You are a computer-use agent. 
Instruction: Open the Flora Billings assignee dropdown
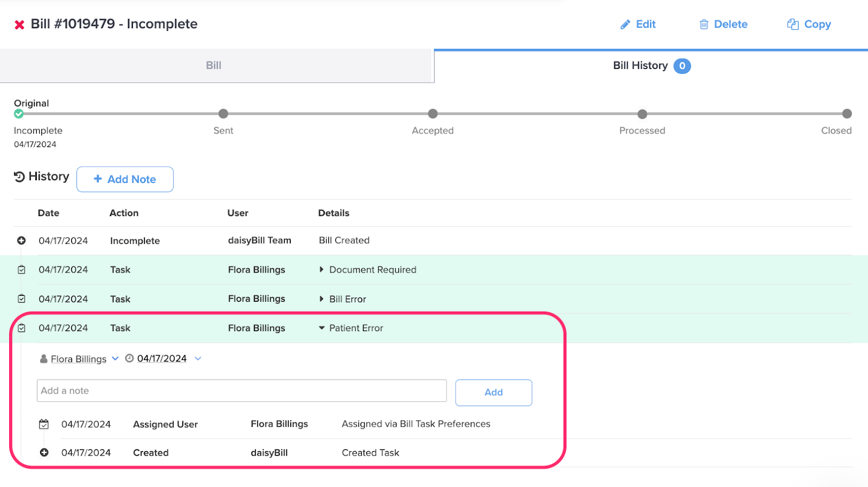coord(115,358)
